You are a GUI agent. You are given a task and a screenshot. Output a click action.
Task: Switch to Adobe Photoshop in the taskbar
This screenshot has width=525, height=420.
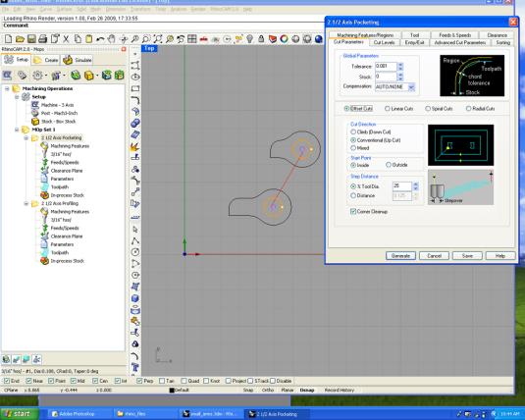(77, 414)
